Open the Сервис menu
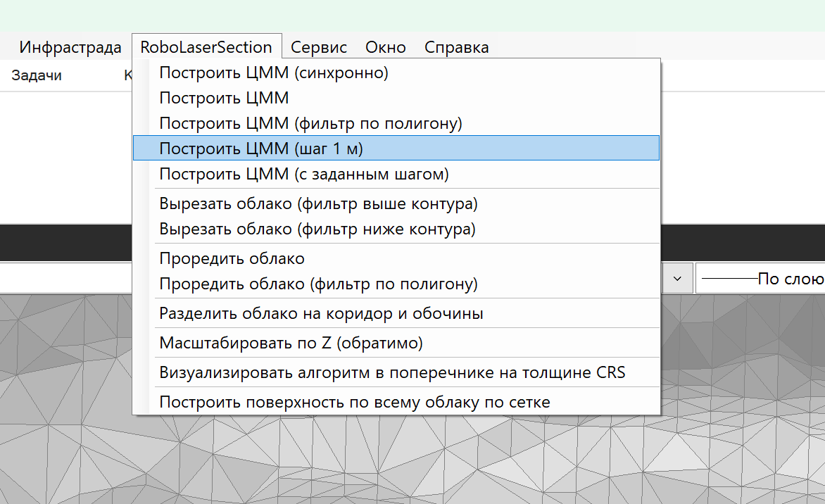This screenshot has height=504, width=825. 319,48
